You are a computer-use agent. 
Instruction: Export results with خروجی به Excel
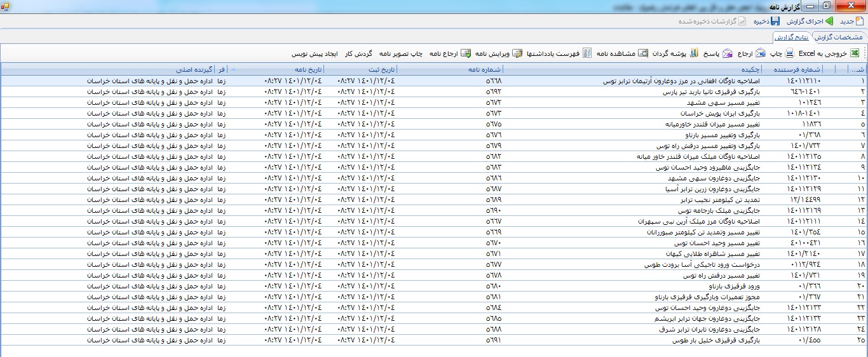click(x=829, y=53)
